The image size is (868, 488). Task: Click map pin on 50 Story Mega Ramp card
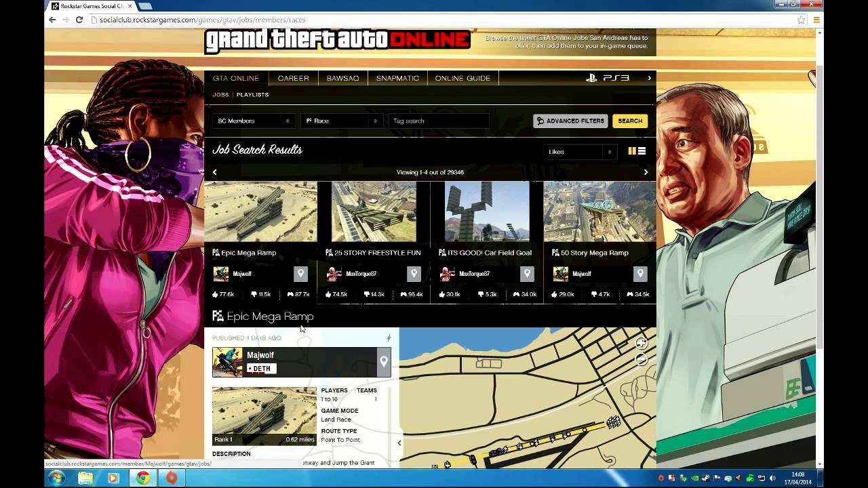[x=639, y=274]
